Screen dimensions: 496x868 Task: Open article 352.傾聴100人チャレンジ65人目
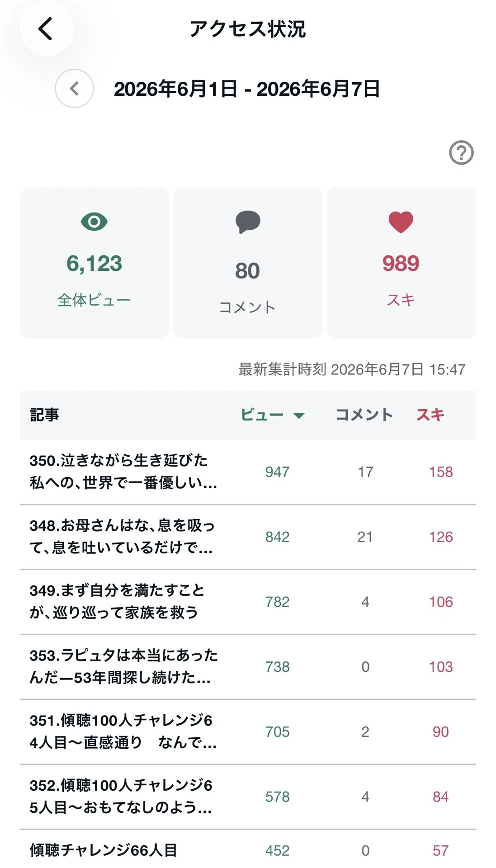248,797
